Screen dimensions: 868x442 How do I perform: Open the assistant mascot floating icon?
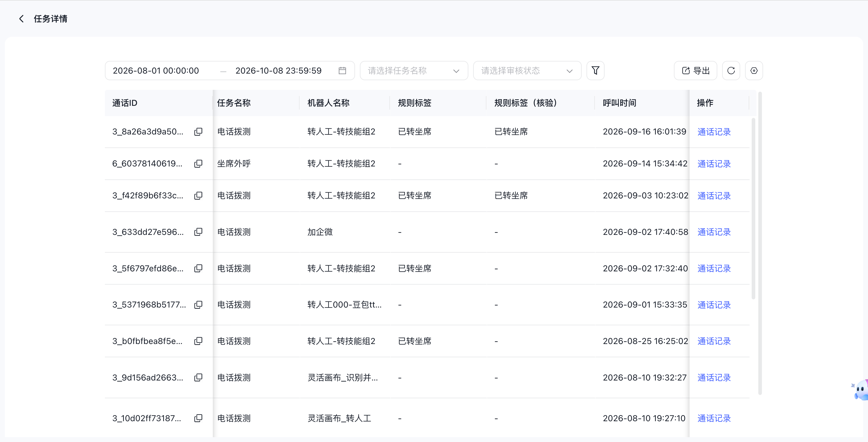(x=860, y=390)
